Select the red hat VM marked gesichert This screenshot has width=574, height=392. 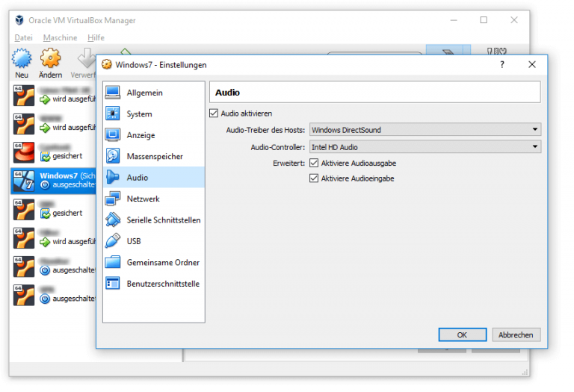point(54,152)
